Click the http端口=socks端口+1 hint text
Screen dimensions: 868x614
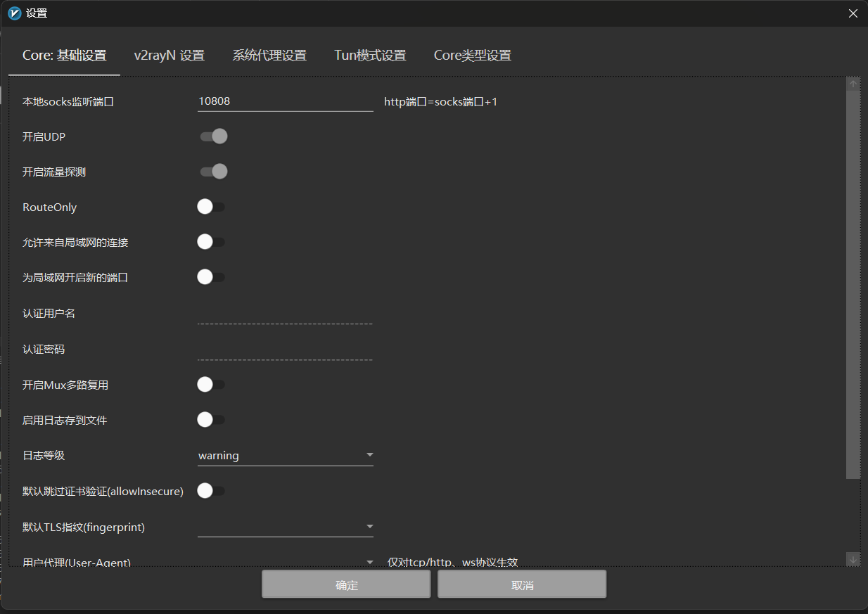pos(441,102)
